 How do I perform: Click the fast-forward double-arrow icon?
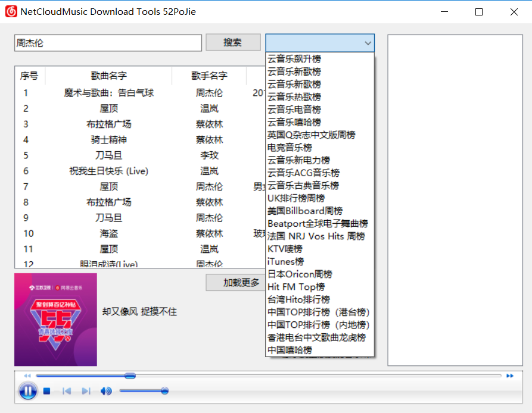(509, 376)
